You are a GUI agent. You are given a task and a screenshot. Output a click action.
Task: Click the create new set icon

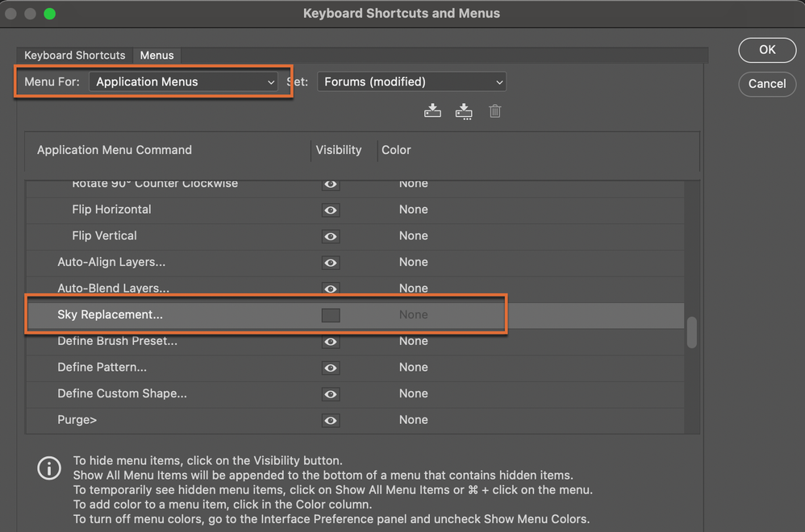[464, 111]
